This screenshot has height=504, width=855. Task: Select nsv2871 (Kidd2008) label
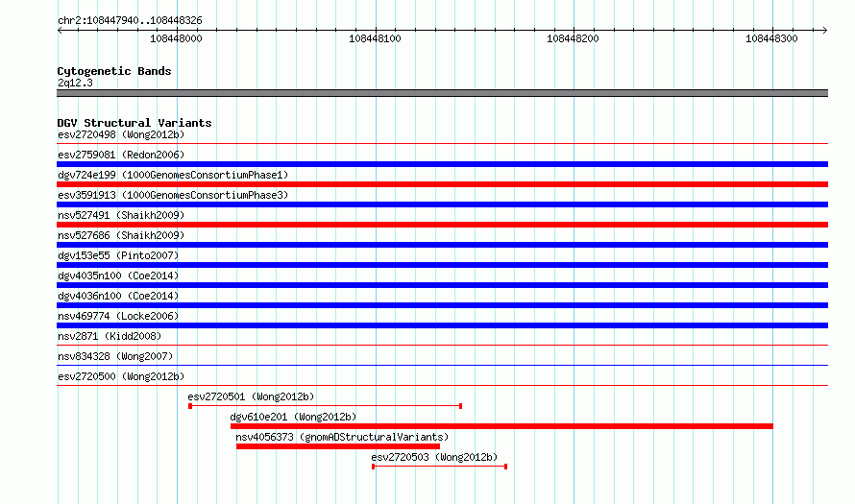pyautogui.click(x=110, y=336)
